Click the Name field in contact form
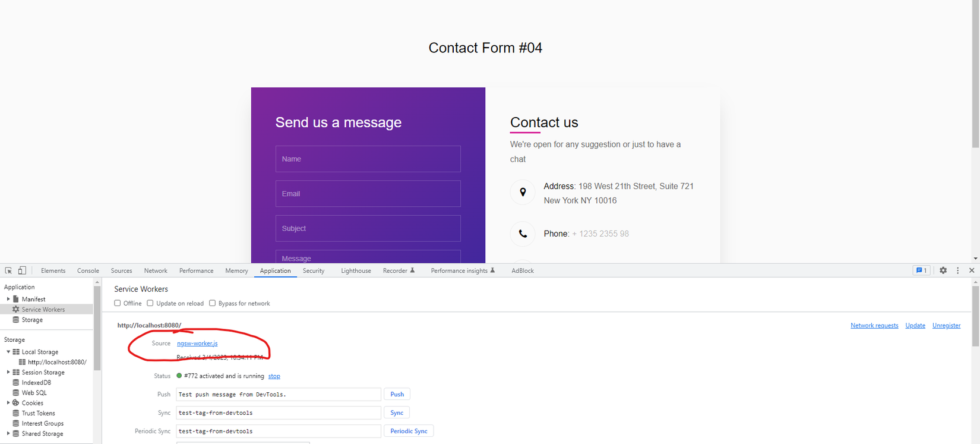This screenshot has height=444, width=980. 368,159
